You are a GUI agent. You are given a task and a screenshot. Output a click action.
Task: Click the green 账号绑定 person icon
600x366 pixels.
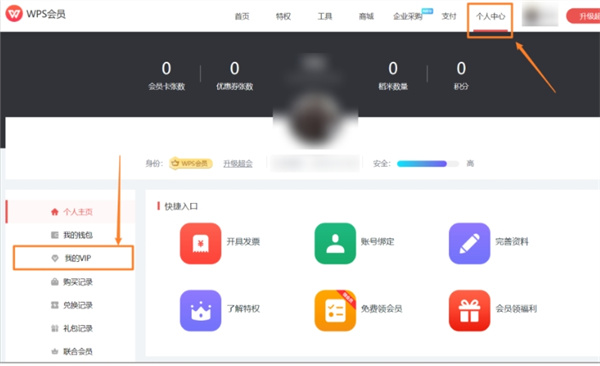click(335, 243)
